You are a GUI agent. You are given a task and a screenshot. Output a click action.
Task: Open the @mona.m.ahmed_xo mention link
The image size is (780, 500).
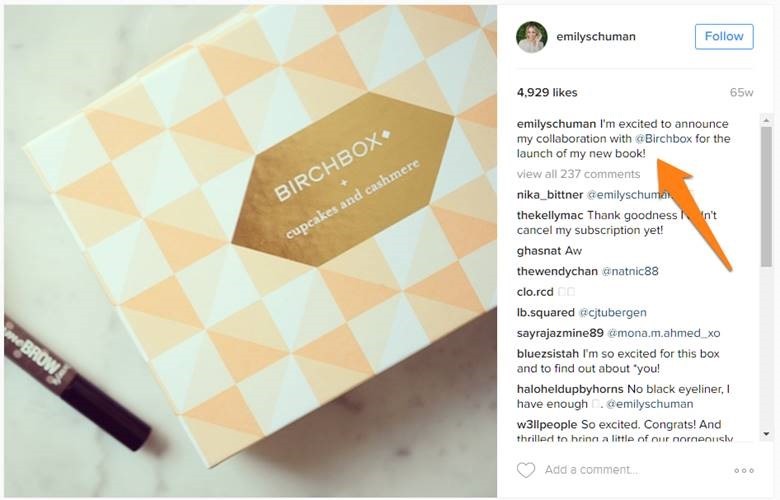[x=664, y=333]
